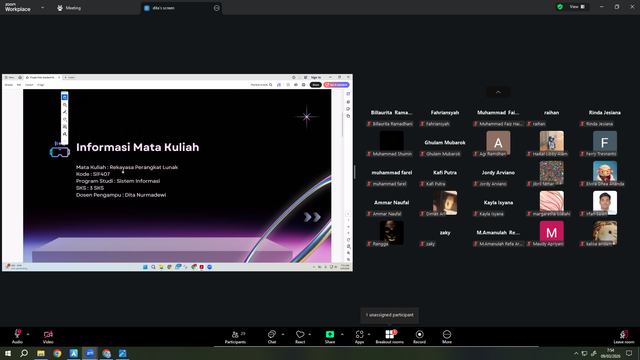Expand the Share options caret
This screenshot has width=640, height=360.
coord(342,334)
